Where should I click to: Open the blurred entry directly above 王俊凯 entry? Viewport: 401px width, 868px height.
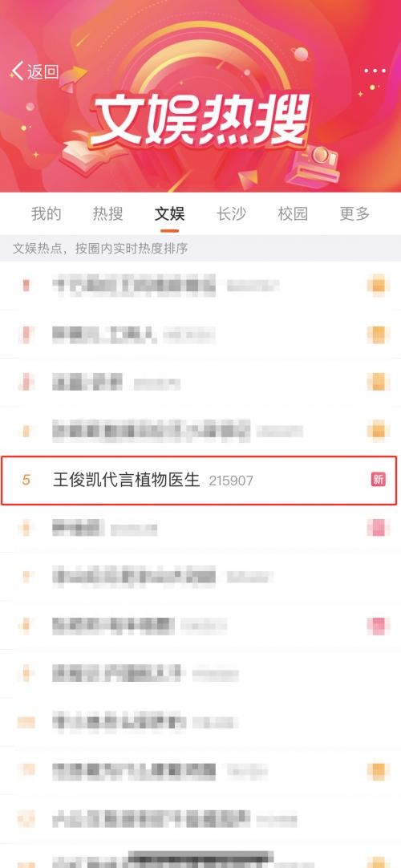click(200, 432)
